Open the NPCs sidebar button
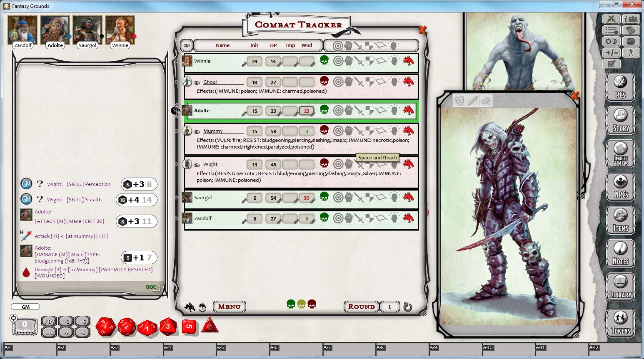The width and height of the screenshot is (644, 359). [x=620, y=187]
